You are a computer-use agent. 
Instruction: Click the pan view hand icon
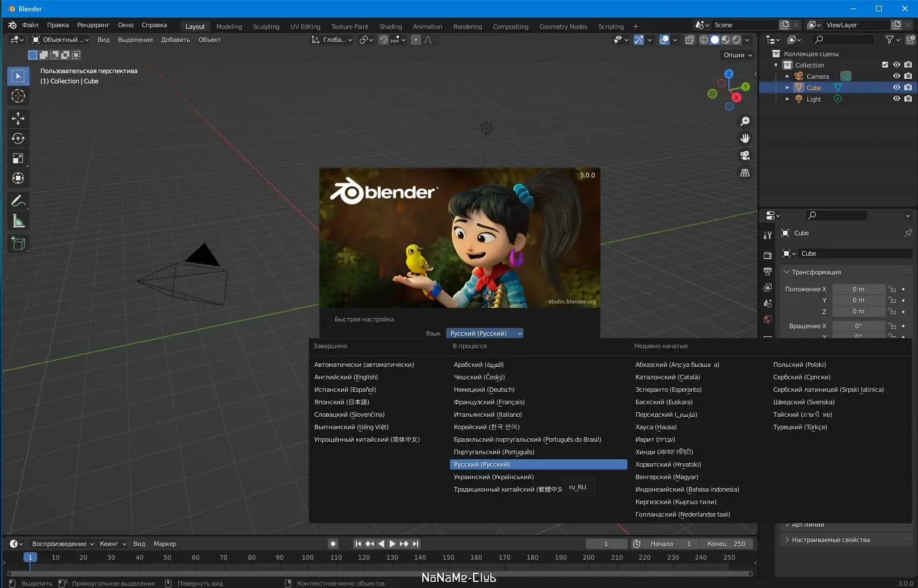745,138
